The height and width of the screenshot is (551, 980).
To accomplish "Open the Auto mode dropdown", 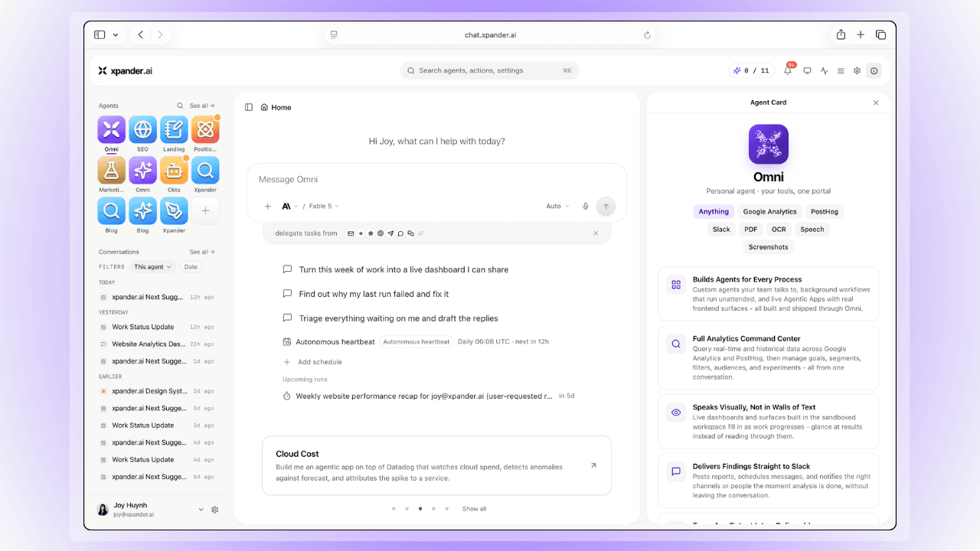I will pyautogui.click(x=557, y=206).
